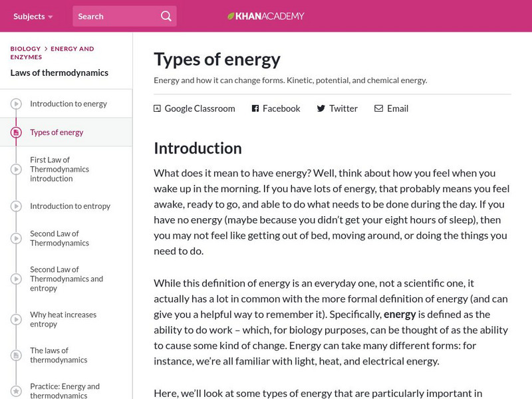
Task: Open Why heat increases entropy lesson
Action: click(x=63, y=319)
